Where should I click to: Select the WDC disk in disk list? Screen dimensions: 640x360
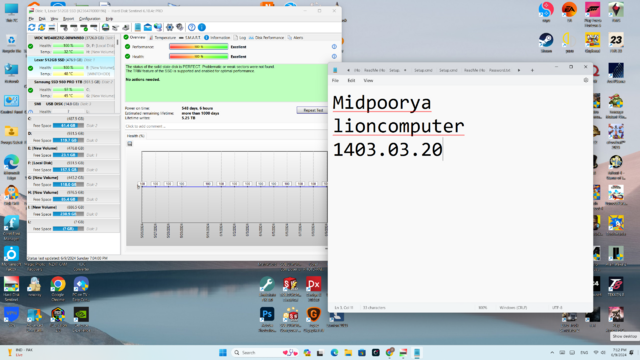71,45
